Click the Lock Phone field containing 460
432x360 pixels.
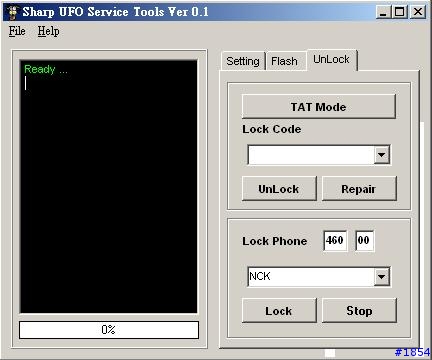[x=335, y=240]
